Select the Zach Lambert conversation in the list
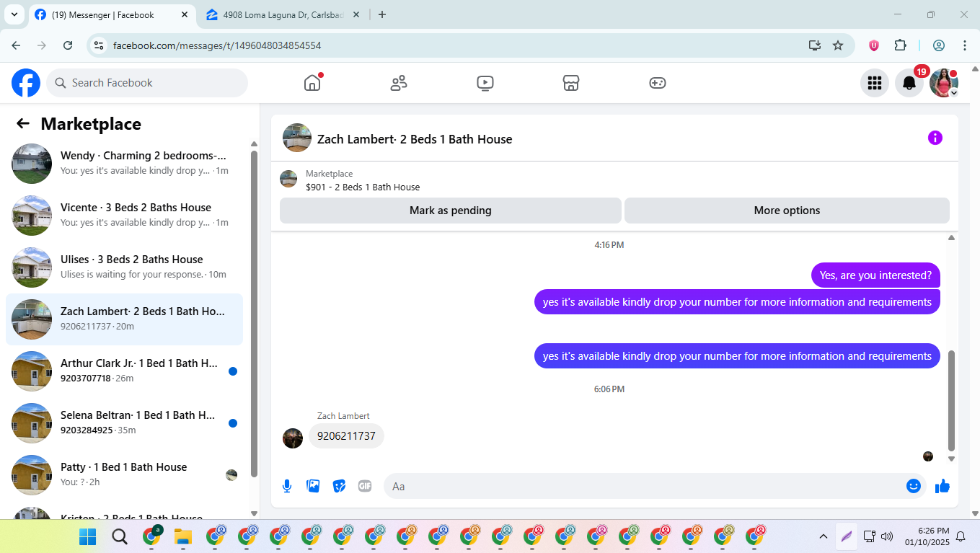Screen dimensions: 980x553 pyautogui.click(x=124, y=319)
